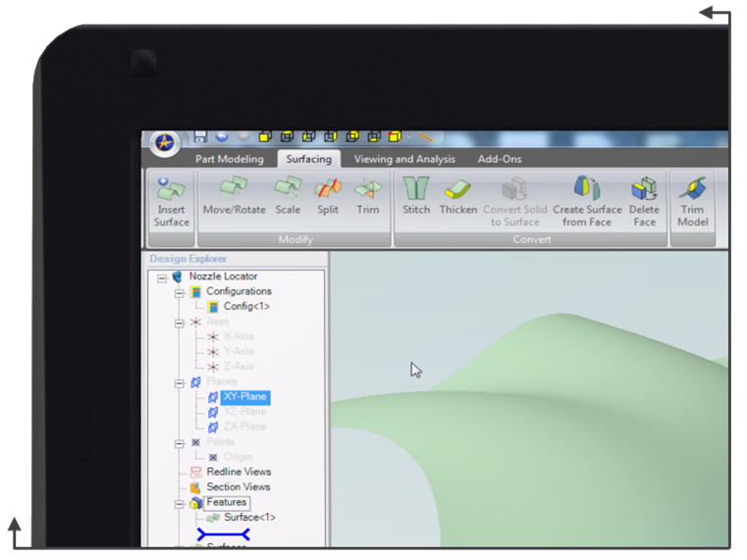Click the blue Undo arrow
The width and height of the screenshot is (747, 560).
click(222, 136)
